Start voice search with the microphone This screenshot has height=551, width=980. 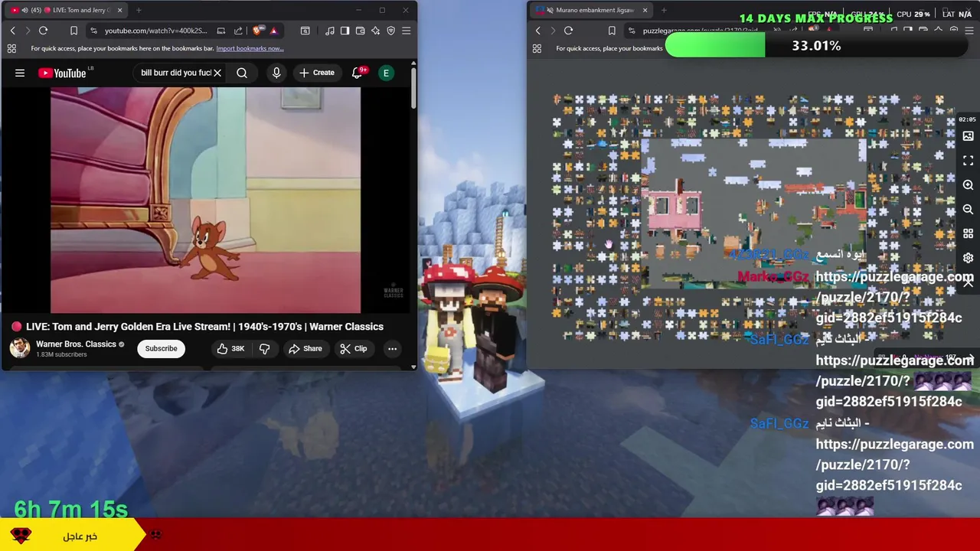276,73
